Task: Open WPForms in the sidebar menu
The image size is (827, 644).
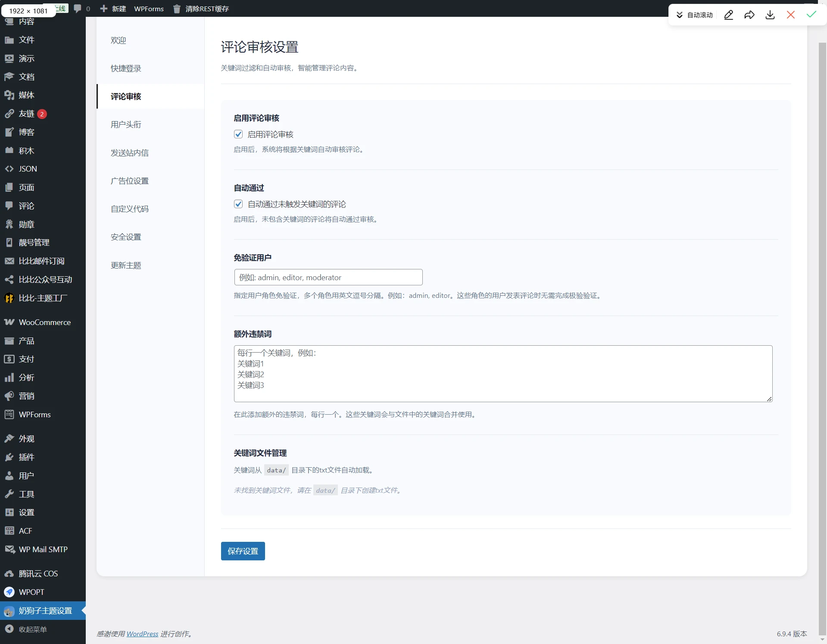Action: pyautogui.click(x=43, y=415)
